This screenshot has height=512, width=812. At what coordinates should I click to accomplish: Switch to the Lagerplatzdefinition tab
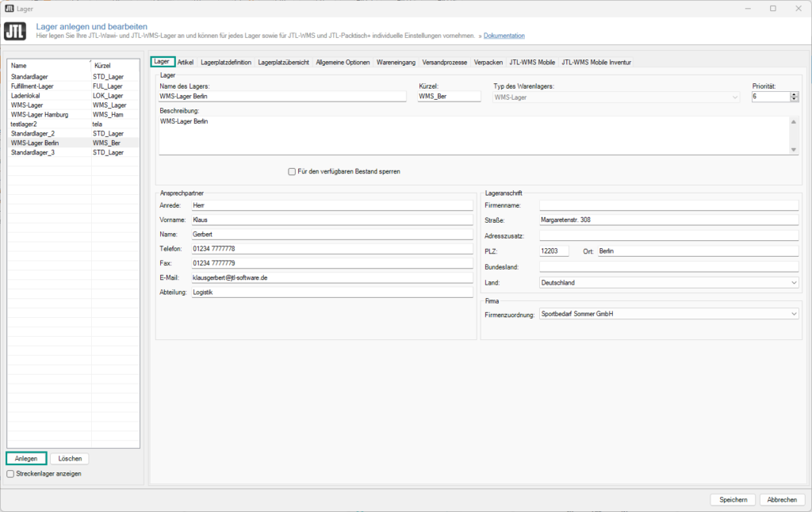tap(226, 62)
